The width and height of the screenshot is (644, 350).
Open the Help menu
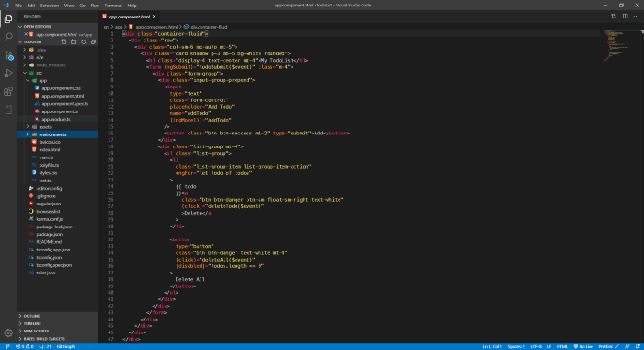pyautogui.click(x=132, y=6)
